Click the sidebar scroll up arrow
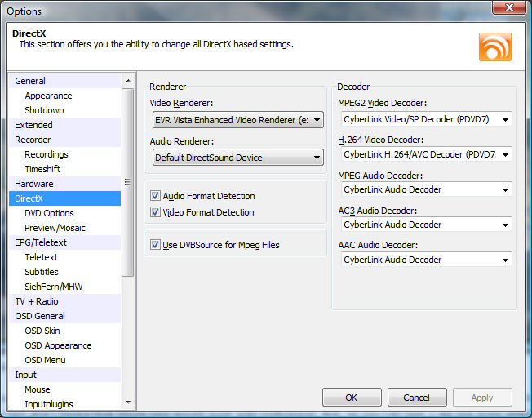The image size is (532, 418). (x=128, y=81)
